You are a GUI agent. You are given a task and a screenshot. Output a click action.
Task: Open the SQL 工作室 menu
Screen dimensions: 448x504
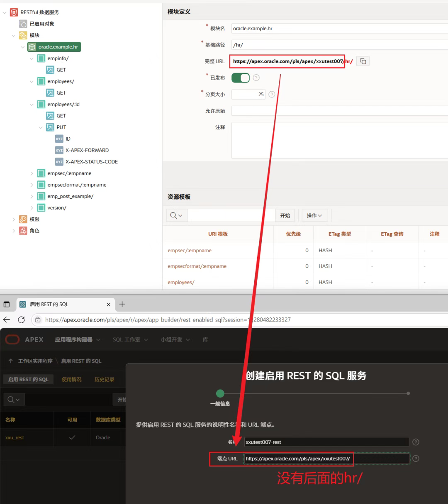tap(130, 340)
